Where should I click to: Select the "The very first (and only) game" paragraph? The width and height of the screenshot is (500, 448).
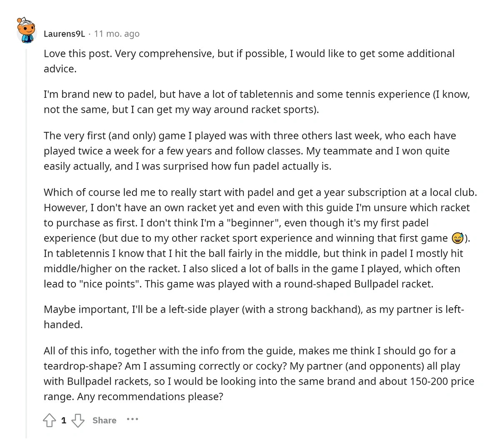250,151
